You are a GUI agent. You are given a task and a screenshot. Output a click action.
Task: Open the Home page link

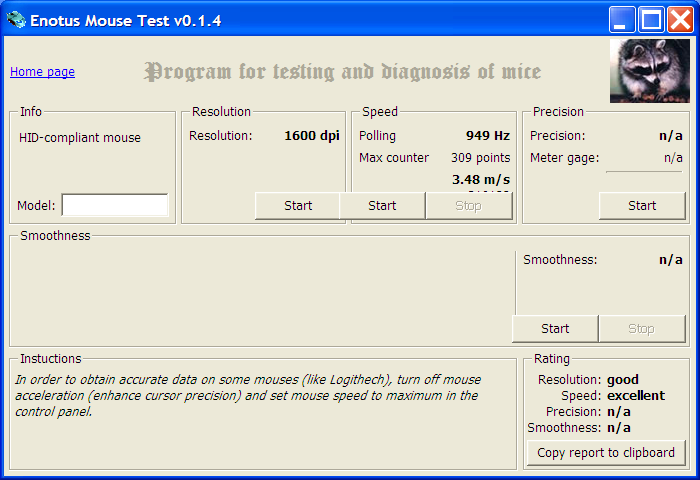click(42, 72)
